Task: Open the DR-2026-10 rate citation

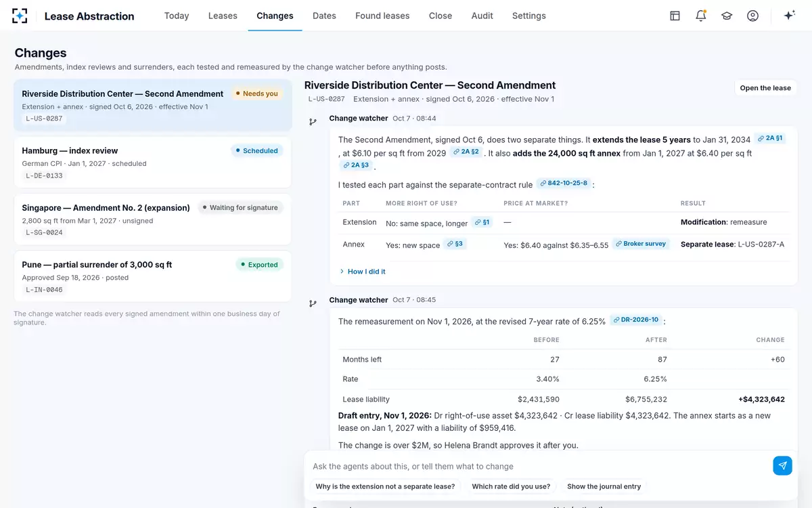Action: 635,320
